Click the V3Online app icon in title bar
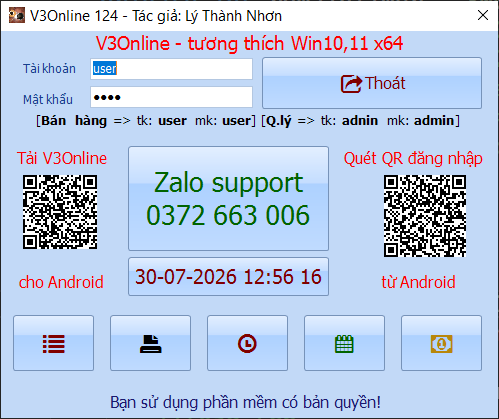Screen dimensions: 499x419 point(17,15)
